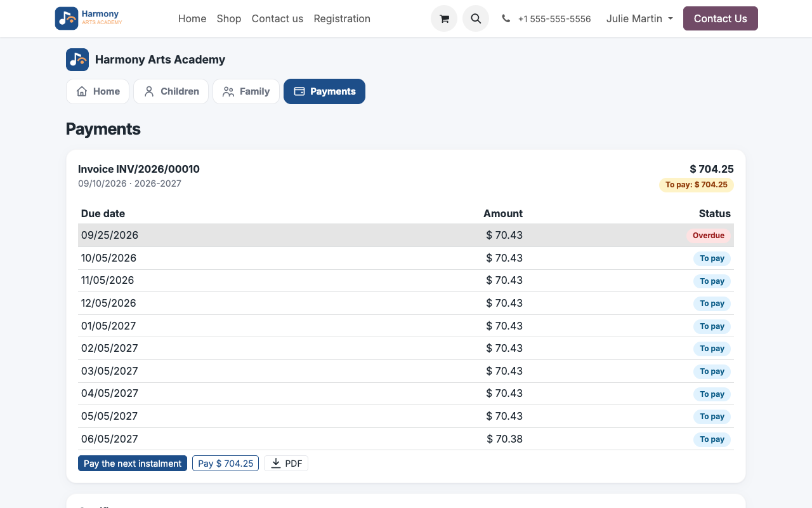Click invoice date text 09/10/2026 · 2026-2027
This screenshot has width=812, height=508.
[129, 184]
